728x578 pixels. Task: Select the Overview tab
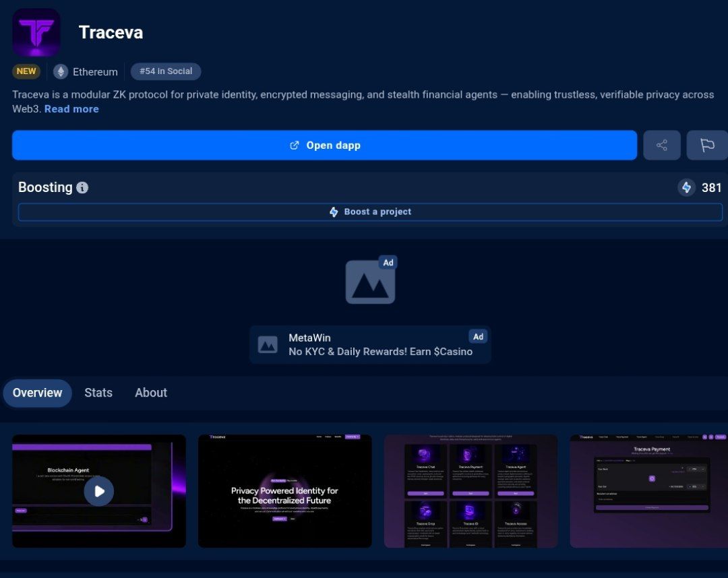pos(37,393)
